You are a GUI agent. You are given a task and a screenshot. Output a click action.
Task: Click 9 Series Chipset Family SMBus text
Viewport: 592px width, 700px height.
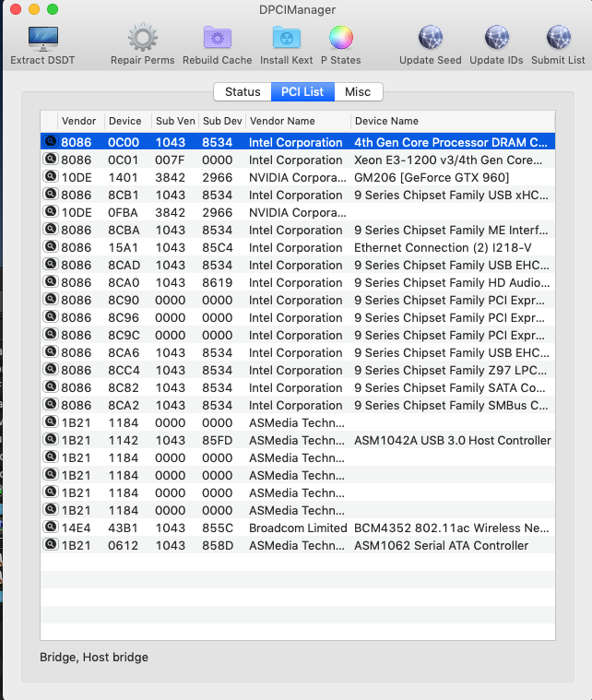tap(451, 406)
